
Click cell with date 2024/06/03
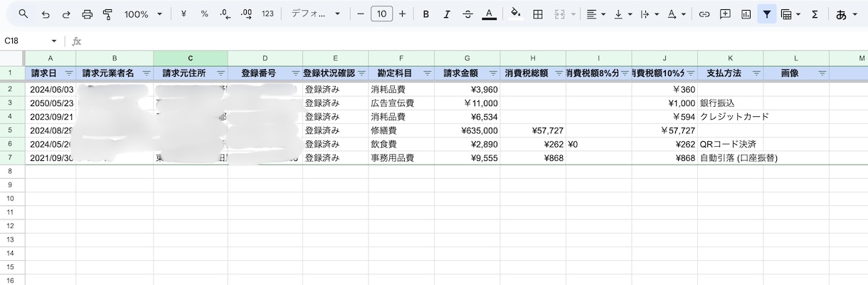click(51, 90)
